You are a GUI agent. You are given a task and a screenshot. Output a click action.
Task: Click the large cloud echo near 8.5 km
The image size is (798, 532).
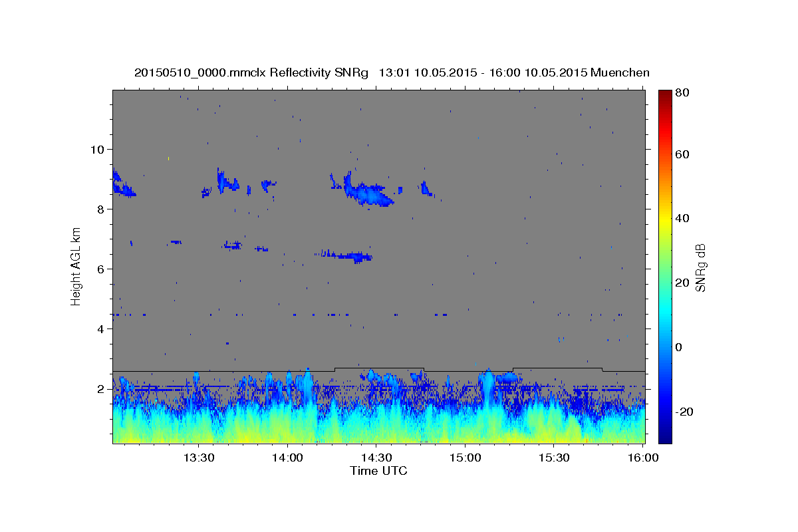coord(368,192)
